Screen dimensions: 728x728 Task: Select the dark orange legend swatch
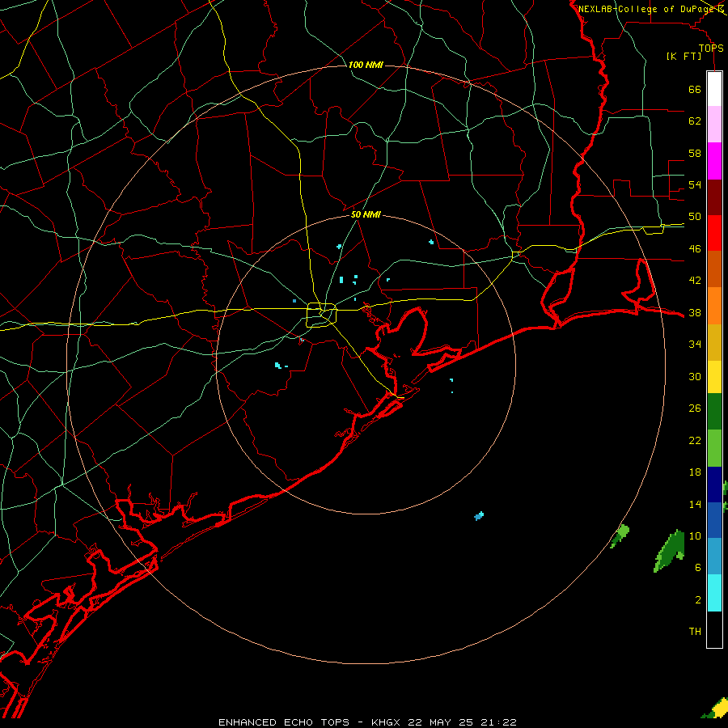pyautogui.click(x=714, y=269)
